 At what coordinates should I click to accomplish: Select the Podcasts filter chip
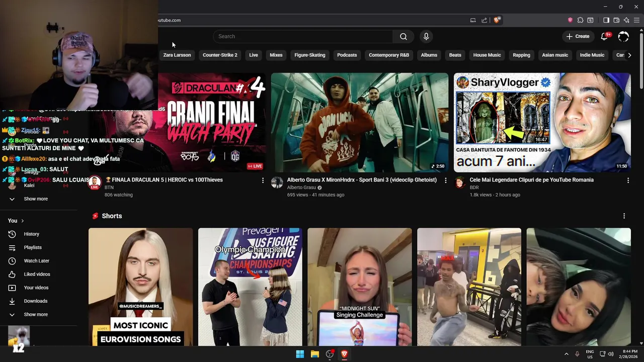[x=347, y=55]
